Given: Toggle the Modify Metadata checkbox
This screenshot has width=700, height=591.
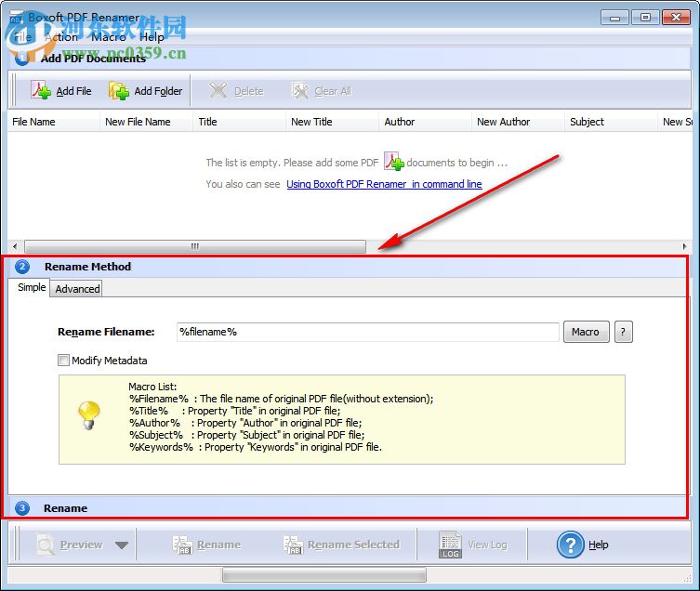Looking at the screenshot, I should (x=63, y=360).
